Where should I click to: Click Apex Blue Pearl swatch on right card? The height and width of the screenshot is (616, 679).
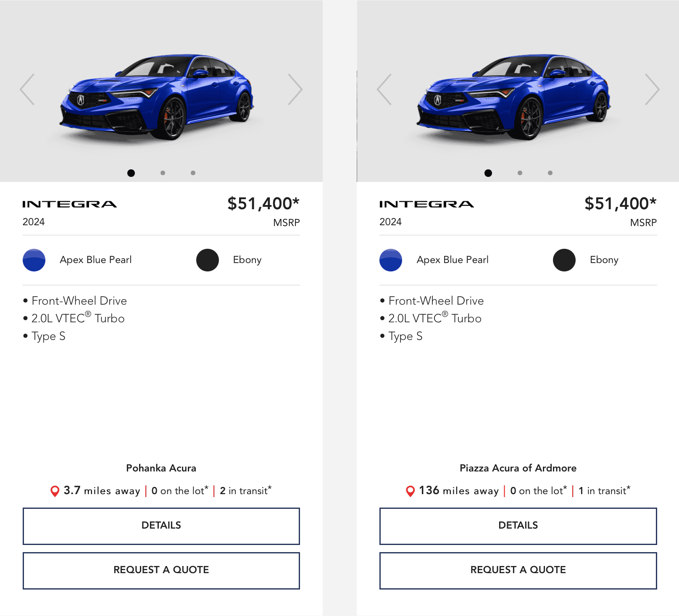(391, 260)
